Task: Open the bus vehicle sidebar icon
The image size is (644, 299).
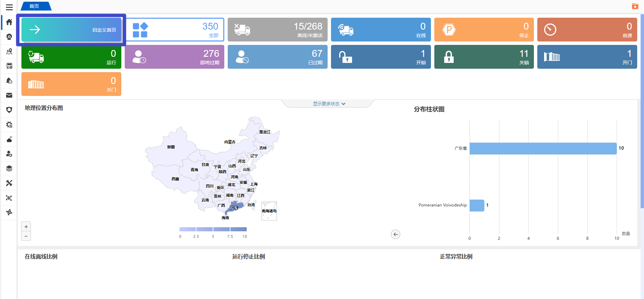Action: (9, 66)
